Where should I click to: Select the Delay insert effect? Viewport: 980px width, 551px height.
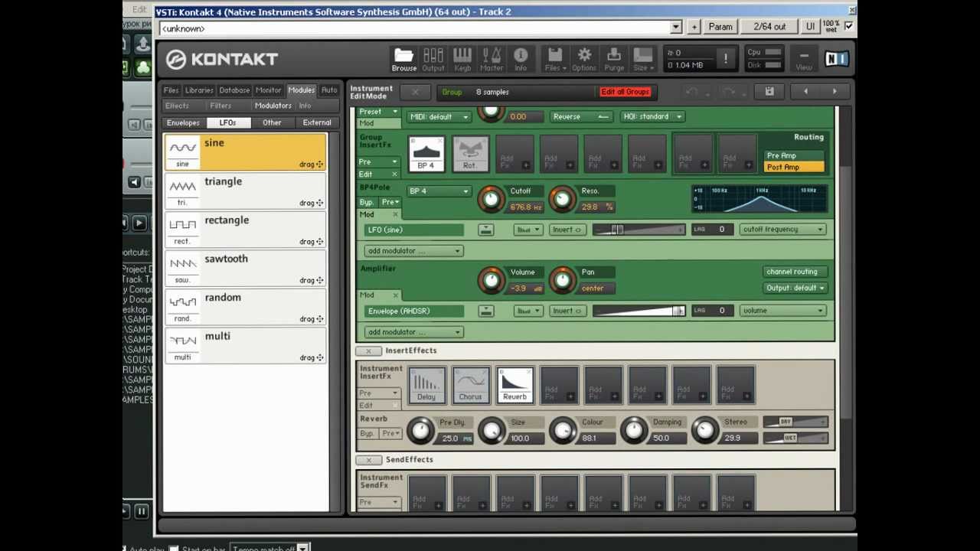(426, 385)
